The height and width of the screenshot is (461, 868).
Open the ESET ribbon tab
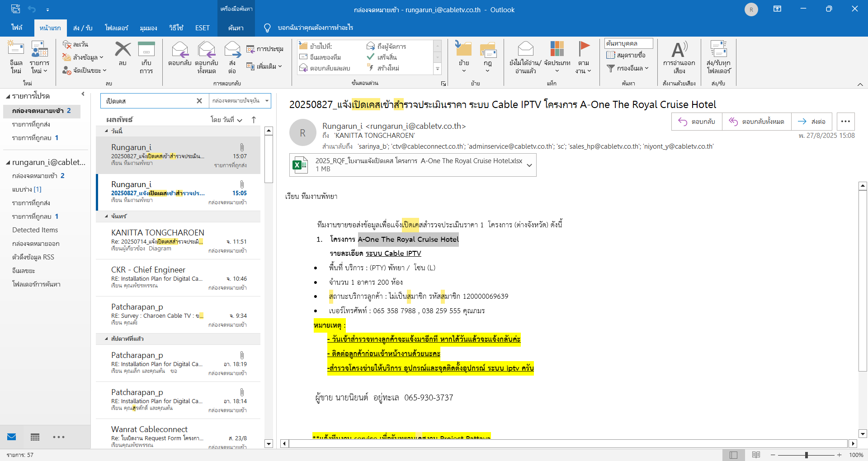point(202,28)
